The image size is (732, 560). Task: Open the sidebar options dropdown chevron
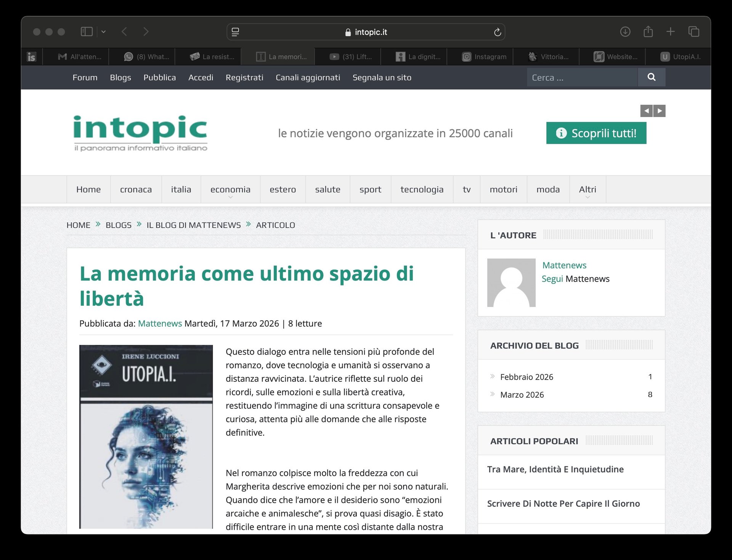103,32
